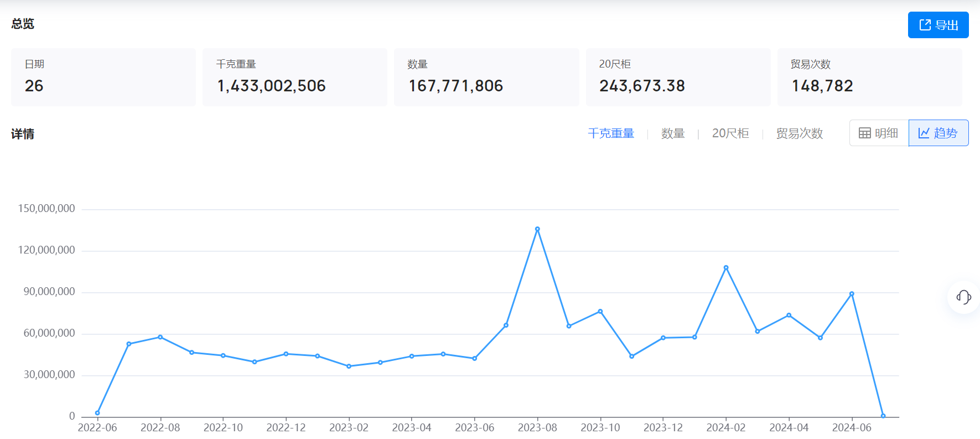Click the 千克重量 summary card showing 1,433,002,506
Image resolution: width=980 pixels, height=439 pixels.
click(x=294, y=77)
